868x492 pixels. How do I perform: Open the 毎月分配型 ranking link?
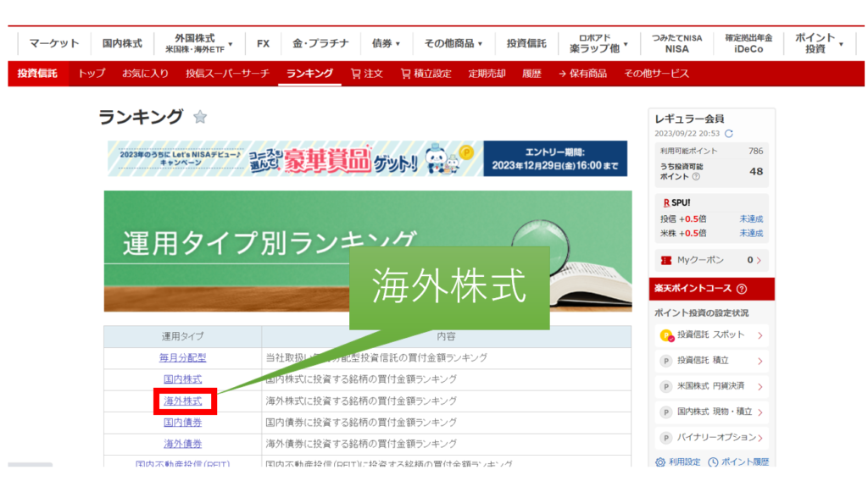(x=183, y=358)
